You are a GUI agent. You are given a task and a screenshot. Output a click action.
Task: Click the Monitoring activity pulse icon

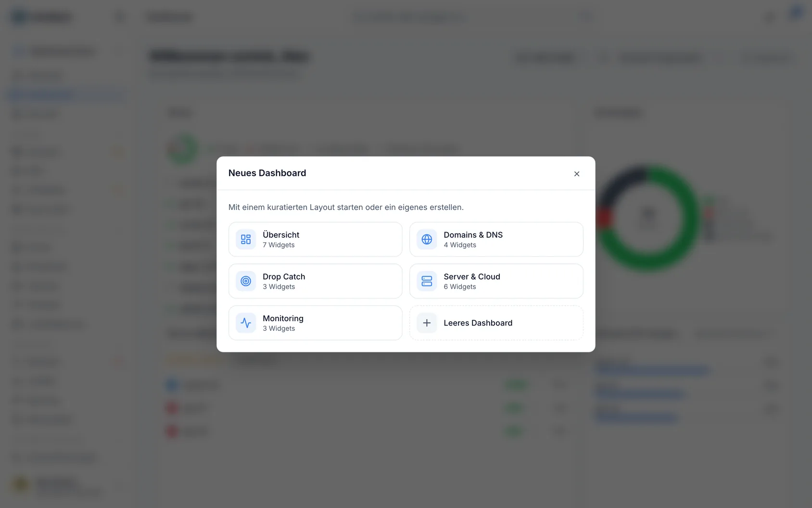tap(246, 323)
